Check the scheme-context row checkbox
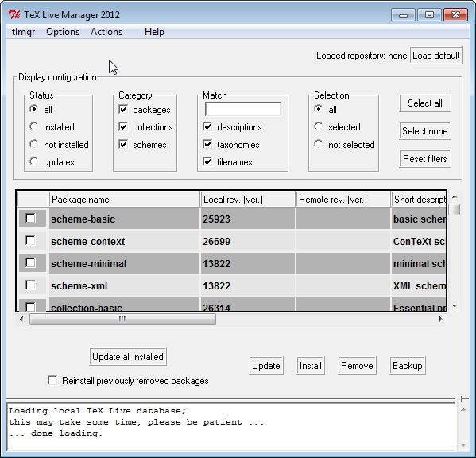This screenshot has height=458, width=476. pos(30,241)
